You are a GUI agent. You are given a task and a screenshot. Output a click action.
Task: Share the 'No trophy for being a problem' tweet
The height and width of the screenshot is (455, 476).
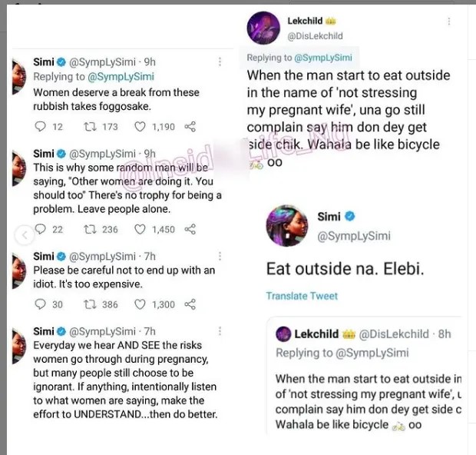coord(191,229)
